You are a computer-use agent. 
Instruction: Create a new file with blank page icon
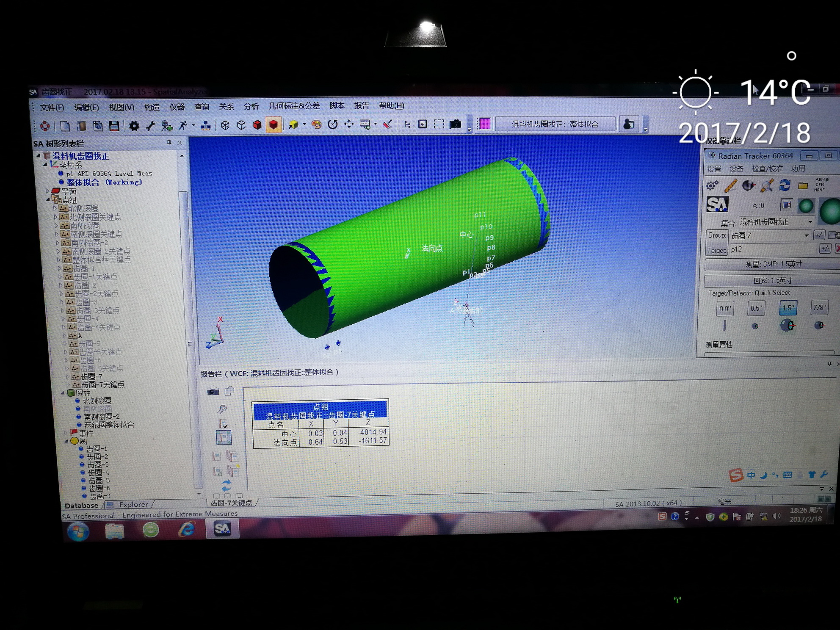coord(65,126)
